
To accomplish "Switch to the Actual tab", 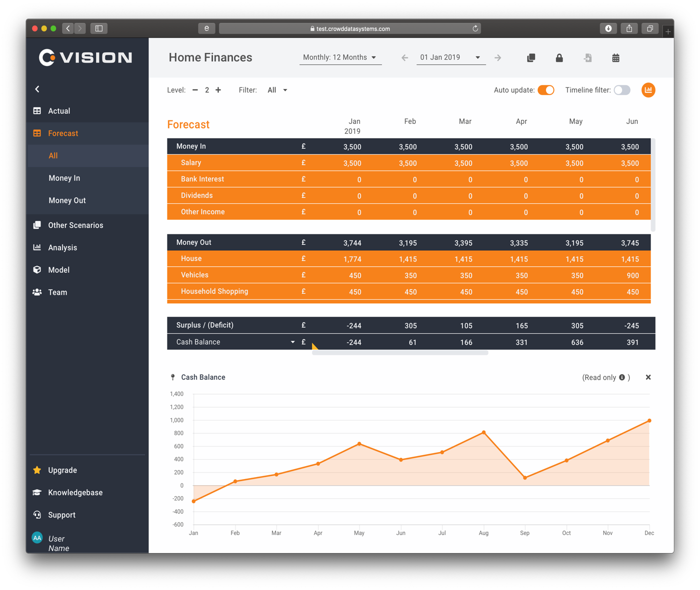I will point(58,110).
